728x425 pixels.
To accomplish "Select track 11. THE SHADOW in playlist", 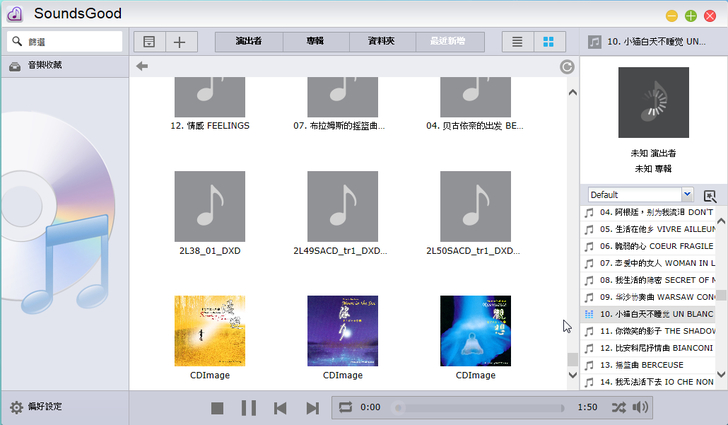I will (x=648, y=331).
